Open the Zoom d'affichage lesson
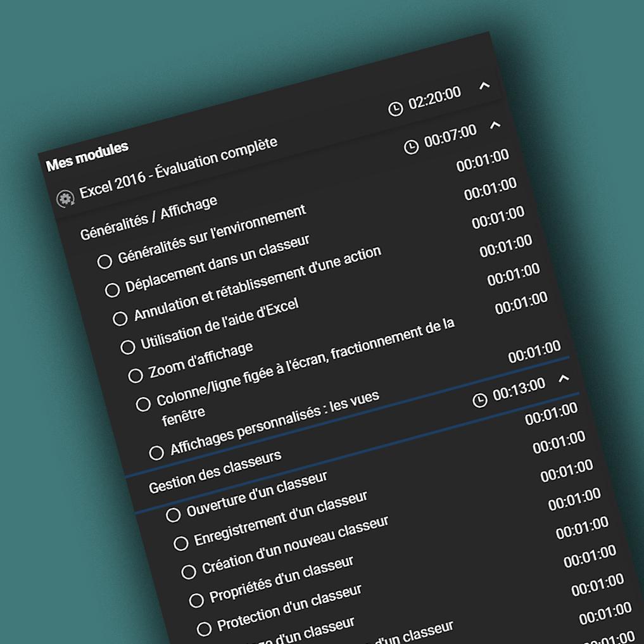This screenshot has height=644, width=644. click(201, 360)
